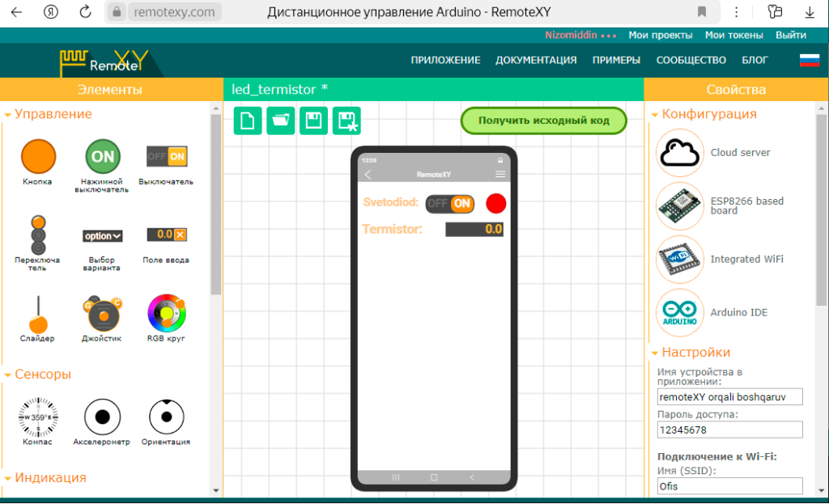Go to the ПРИМЕРЫ menu item
This screenshot has width=829, height=504.
point(616,60)
